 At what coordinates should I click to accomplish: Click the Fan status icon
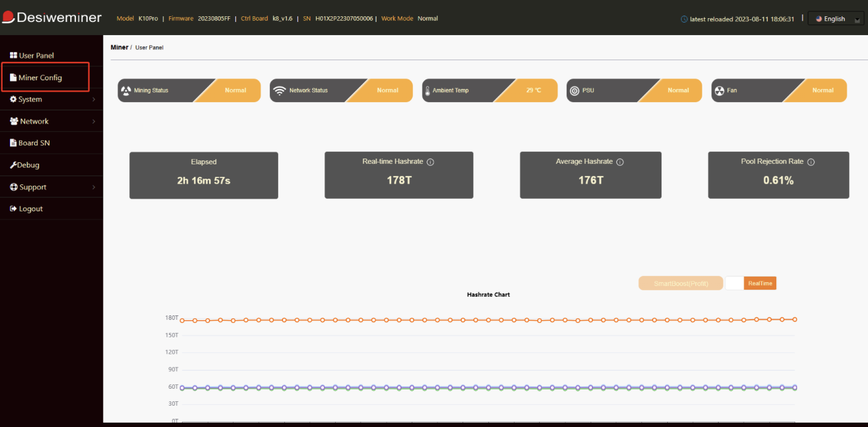719,90
